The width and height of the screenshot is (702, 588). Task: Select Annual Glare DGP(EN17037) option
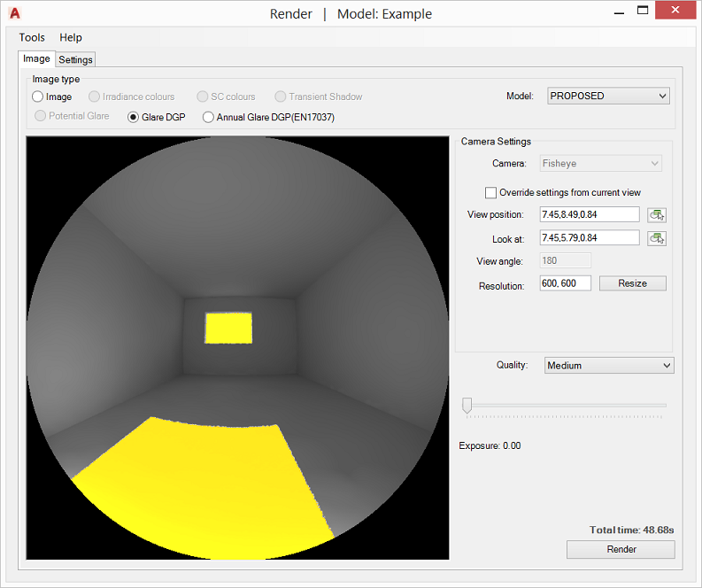[209, 117]
